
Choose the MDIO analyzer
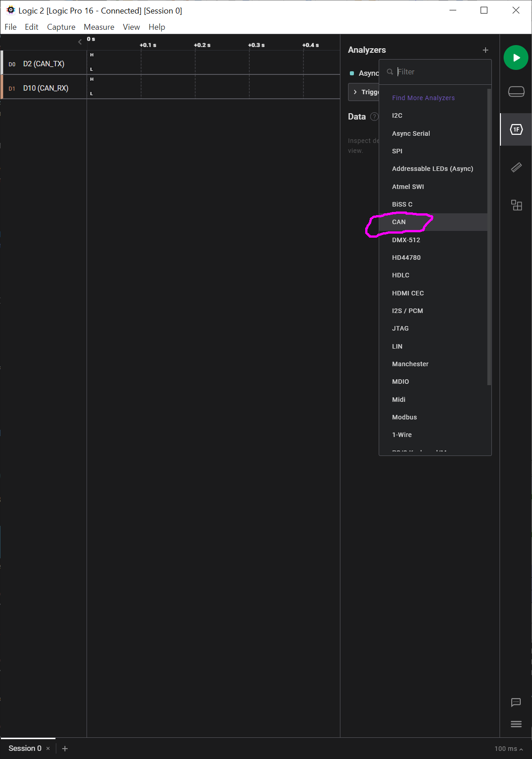point(433,382)
